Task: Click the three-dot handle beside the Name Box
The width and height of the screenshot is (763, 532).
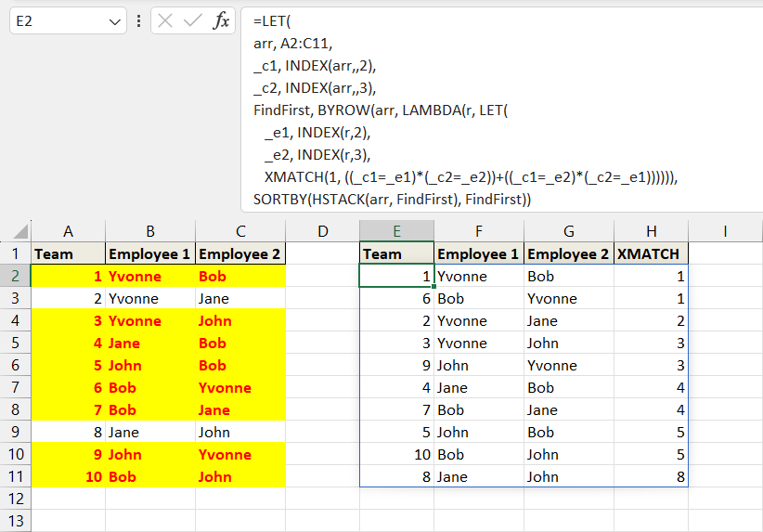Action: tap(138, 21)
